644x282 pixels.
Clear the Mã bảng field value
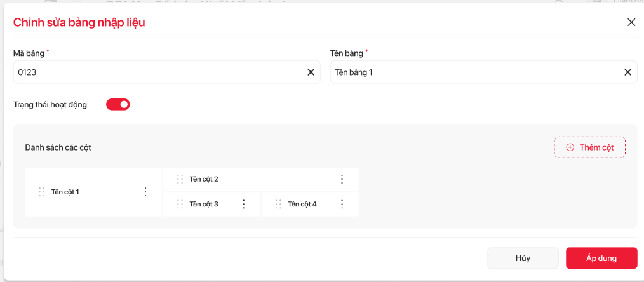(x=311, y=72)
